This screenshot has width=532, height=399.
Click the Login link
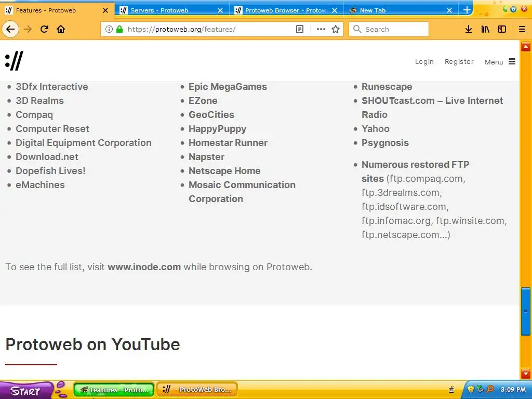tap(424, 62)
